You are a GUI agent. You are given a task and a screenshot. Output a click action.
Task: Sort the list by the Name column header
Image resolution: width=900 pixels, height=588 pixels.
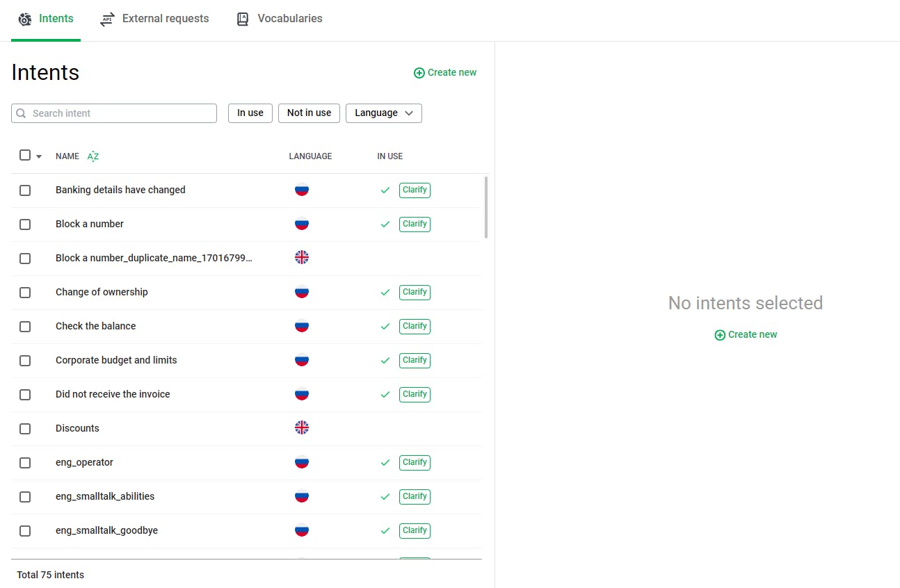[67, 156]
